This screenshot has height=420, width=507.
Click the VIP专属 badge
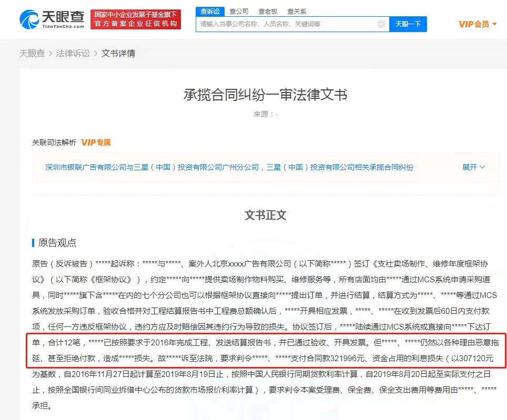coord(96,142)
